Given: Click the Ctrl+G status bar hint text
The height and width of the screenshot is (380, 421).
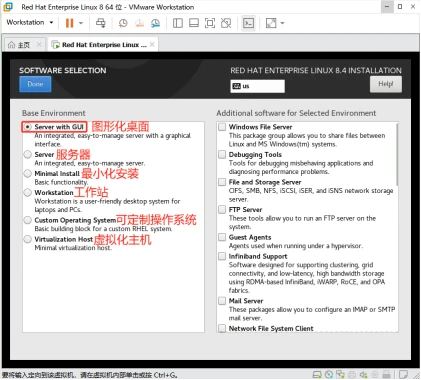Looking at the screenshot, I should [90, 375].
